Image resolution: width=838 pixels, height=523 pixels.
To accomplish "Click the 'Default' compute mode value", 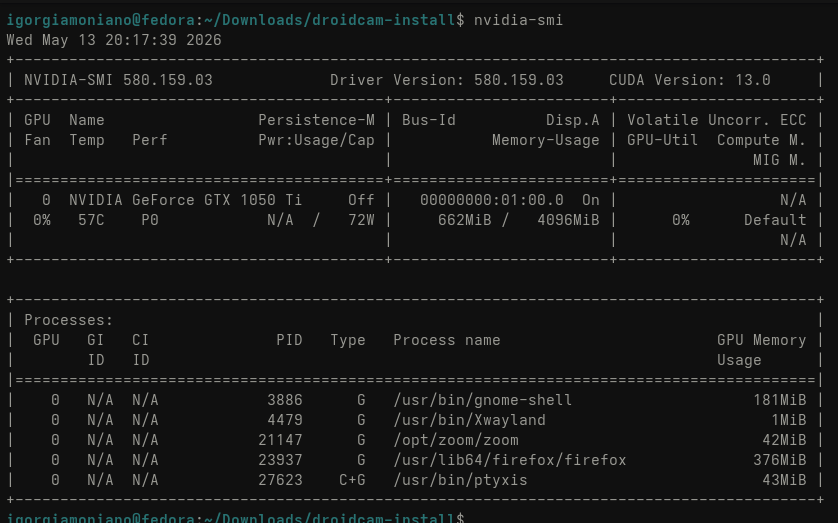I will tap(775, 220).
